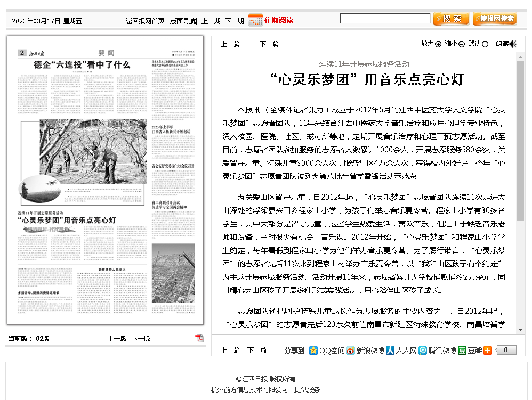
Task: Click article title "心灵乐梦团"用音乐点亮心灯
Action: pyautogui.click(x=367, y=80)
